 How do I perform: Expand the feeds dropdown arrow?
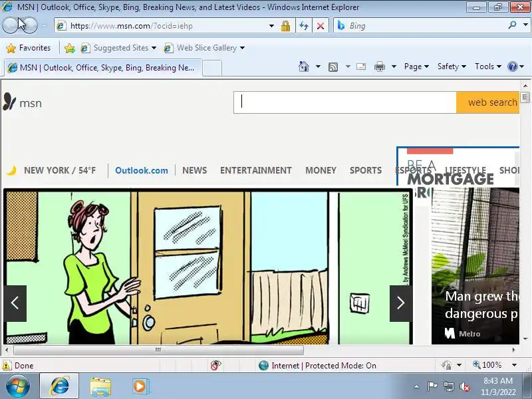tap(348, 66)
